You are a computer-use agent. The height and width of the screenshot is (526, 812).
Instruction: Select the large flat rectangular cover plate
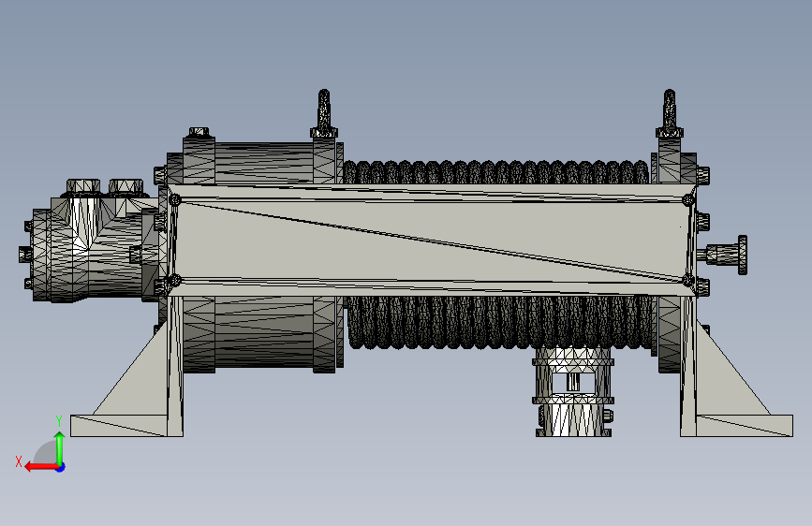pyautogui.click(x=432, y=240)
